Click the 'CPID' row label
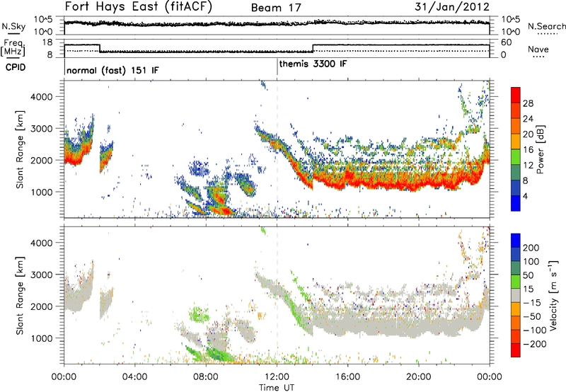 (16, 67)
